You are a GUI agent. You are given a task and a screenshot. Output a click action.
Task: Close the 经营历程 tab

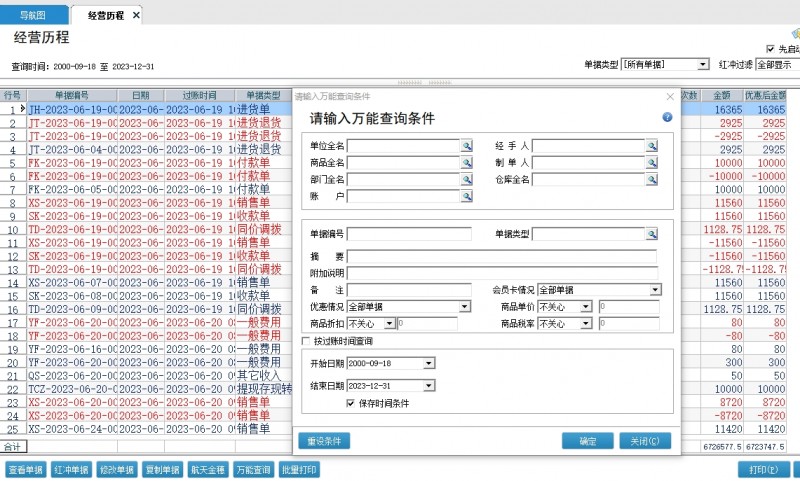pos(136,15)
